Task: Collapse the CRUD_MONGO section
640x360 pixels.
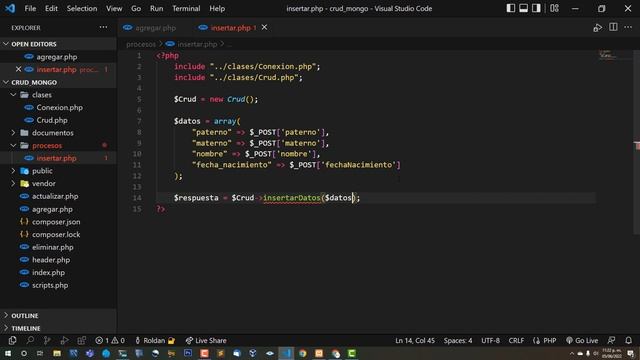Action: point(58,82)
